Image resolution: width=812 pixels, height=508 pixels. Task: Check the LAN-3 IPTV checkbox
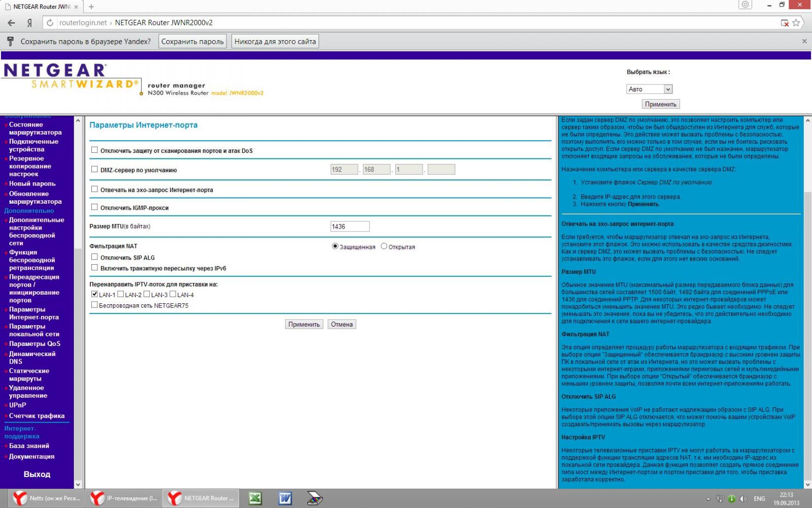pos(147,294)
